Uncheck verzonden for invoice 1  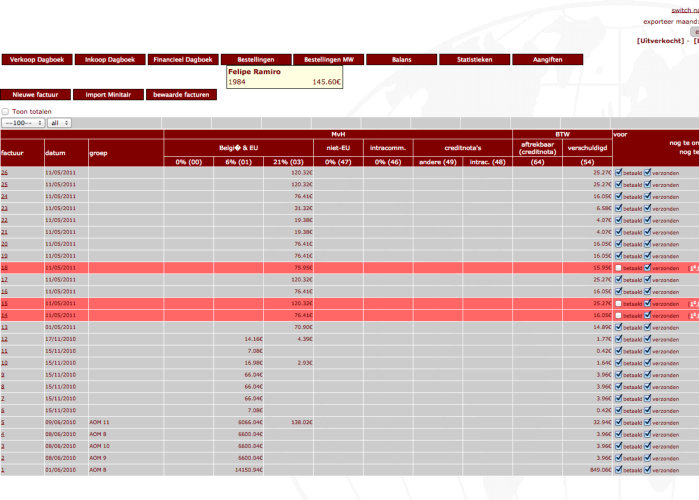coord(648,470)
